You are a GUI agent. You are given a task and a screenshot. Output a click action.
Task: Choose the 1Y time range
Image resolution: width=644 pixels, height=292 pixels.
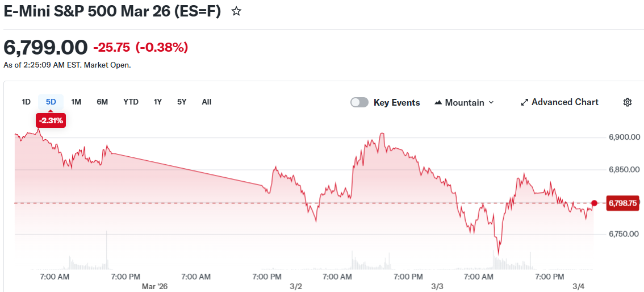pos(157,102)
